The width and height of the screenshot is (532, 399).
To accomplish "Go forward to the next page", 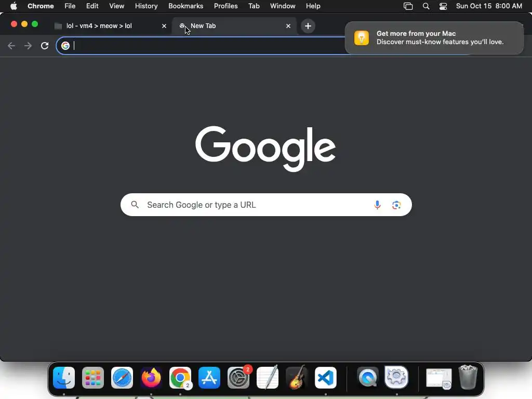I will 28,46.
